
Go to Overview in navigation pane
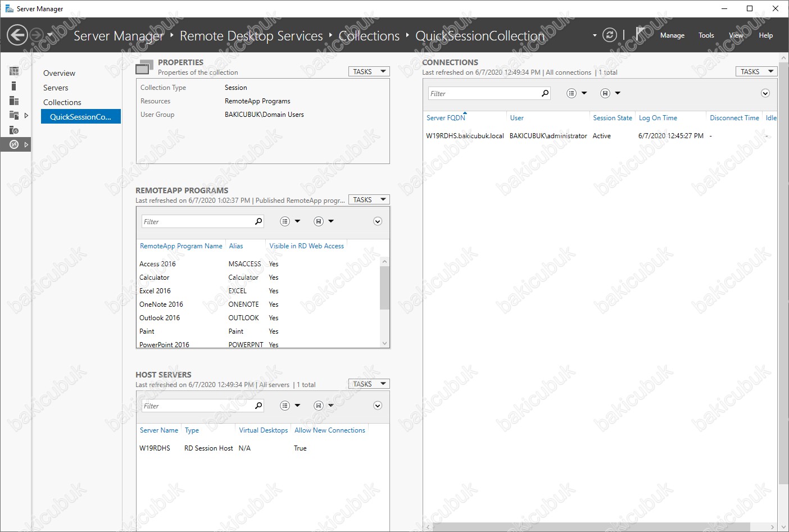(x=59, y=73)
